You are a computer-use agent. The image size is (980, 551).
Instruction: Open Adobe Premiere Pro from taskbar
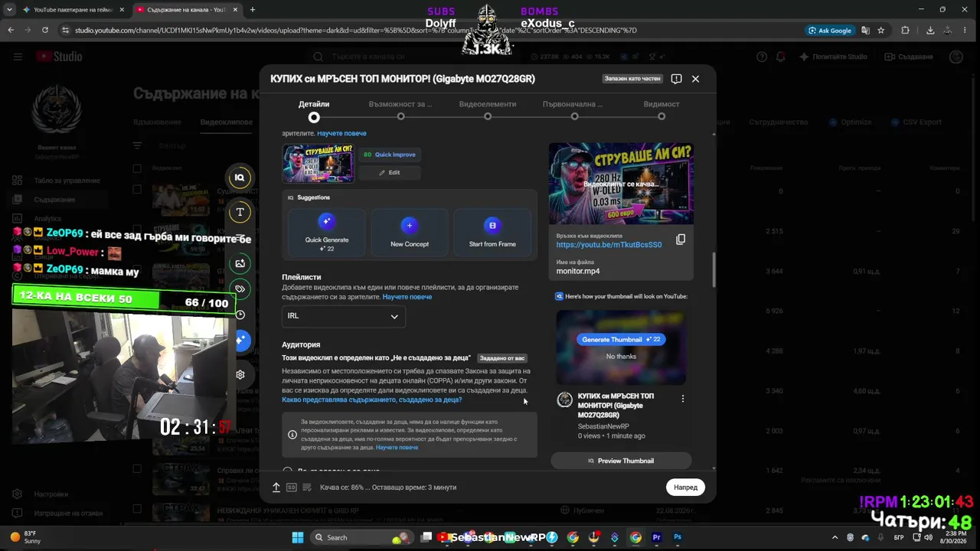[x=656, y=537]
